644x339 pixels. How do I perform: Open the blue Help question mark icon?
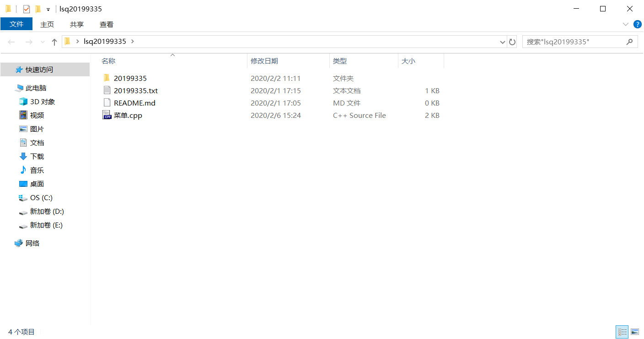click(x=637, y=24)
